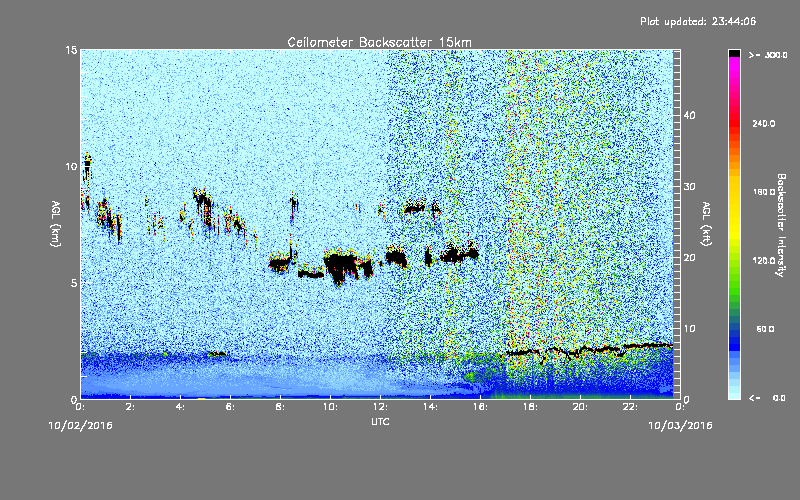
Task: Click the '5' tick on km axis
Action: coord(74,283)
